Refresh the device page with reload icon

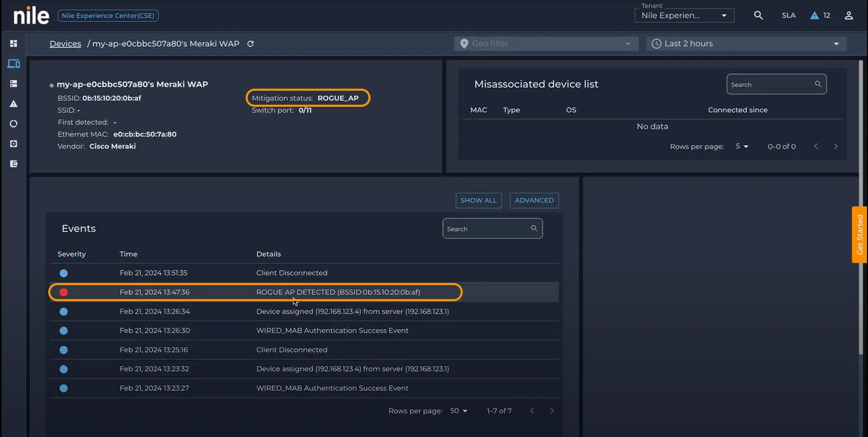[x=250, y=44]
